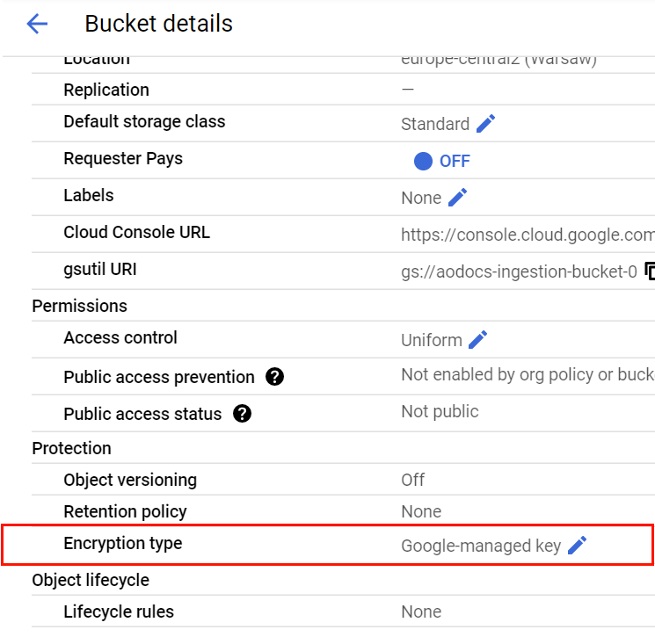Click the Lifecycle rules None value
The width and height of the screenshot is (655, 644).
pyautogui.click(x=421, y=611)
